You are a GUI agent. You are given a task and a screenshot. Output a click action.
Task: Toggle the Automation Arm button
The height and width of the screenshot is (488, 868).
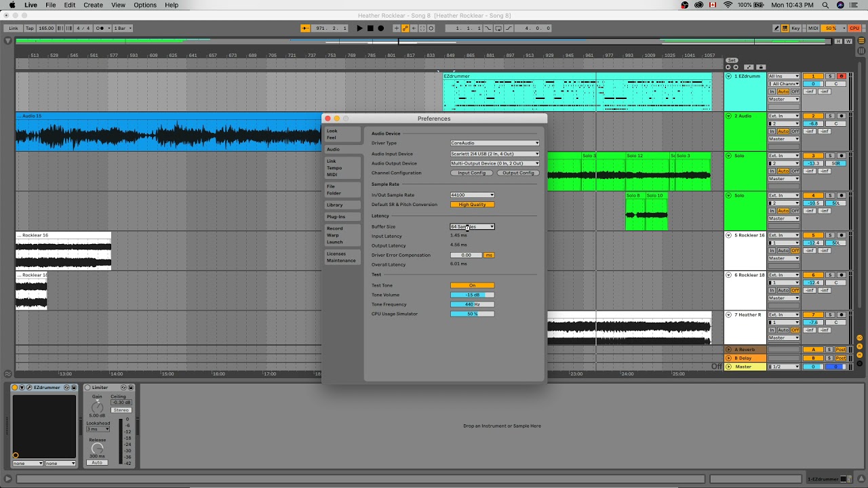pos(405,28)
